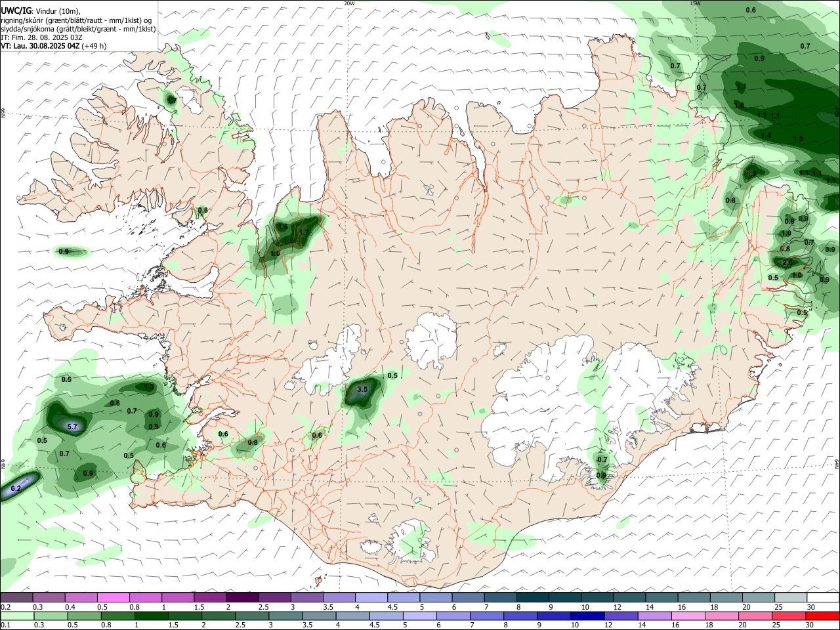Select the violet 14 mm rain swatch

[x=654, y=616]
